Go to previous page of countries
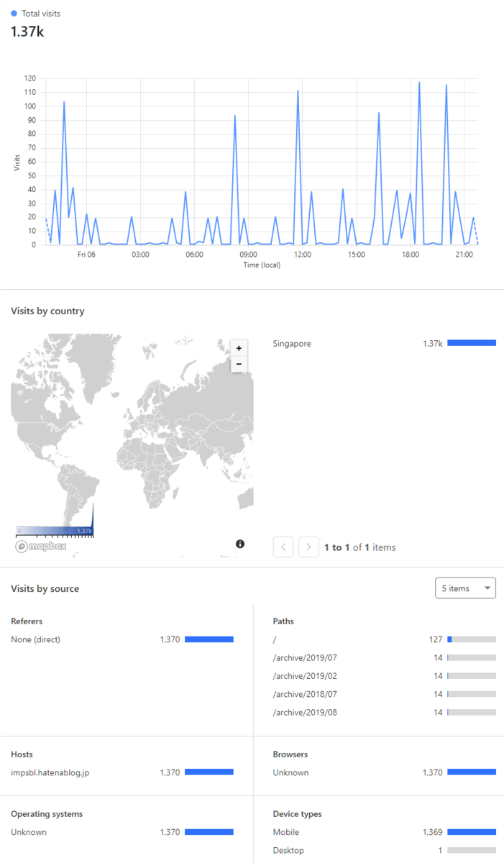Screen dimensions: 504x863 (283, 547)
